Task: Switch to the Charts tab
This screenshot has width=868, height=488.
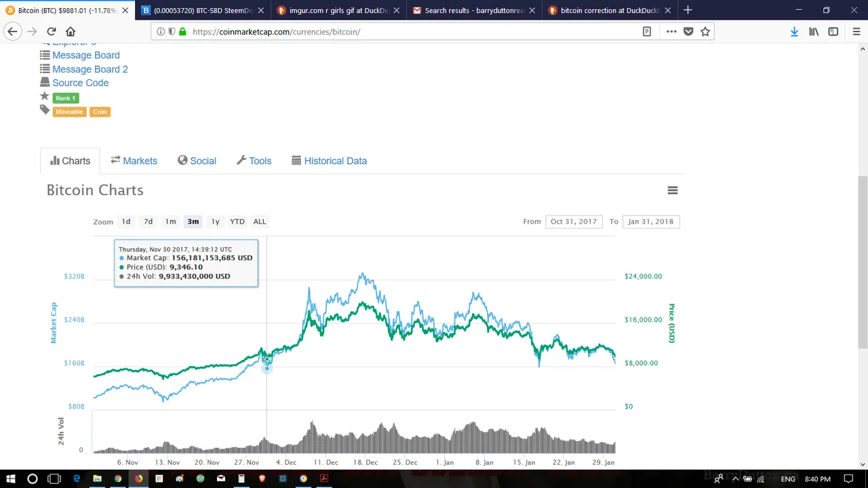Action: tap(70, 161)
